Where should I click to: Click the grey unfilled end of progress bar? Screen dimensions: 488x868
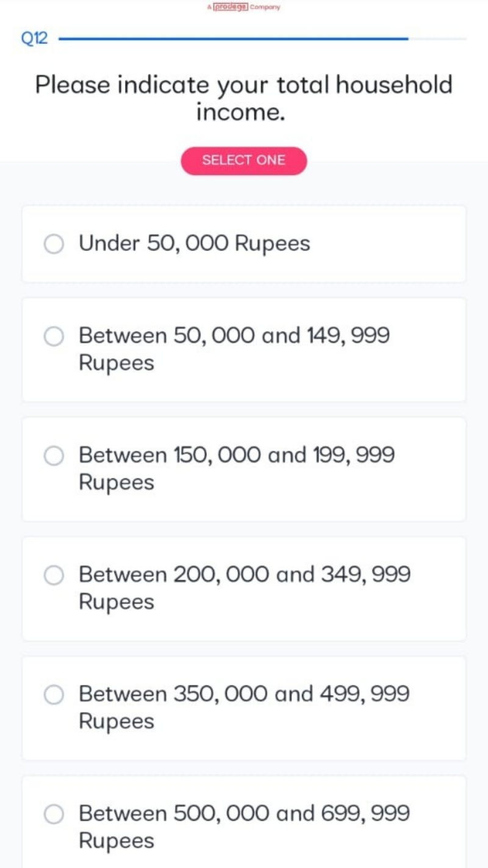(x=437, y=39)
